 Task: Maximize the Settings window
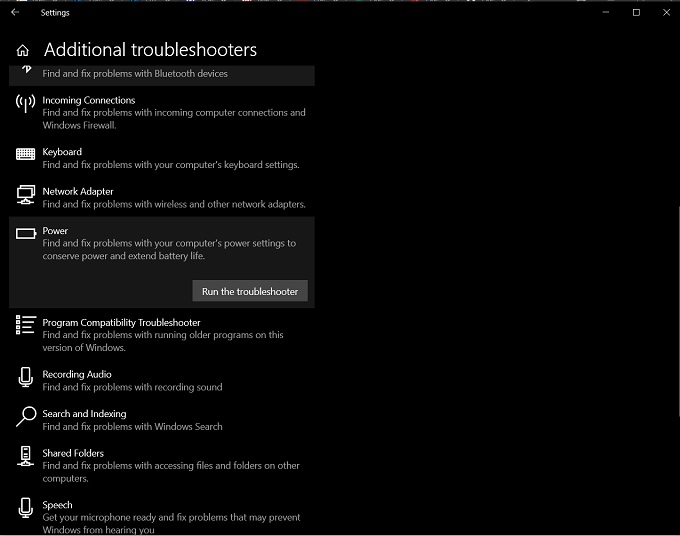pyautogui.click(x=636, y=13)
